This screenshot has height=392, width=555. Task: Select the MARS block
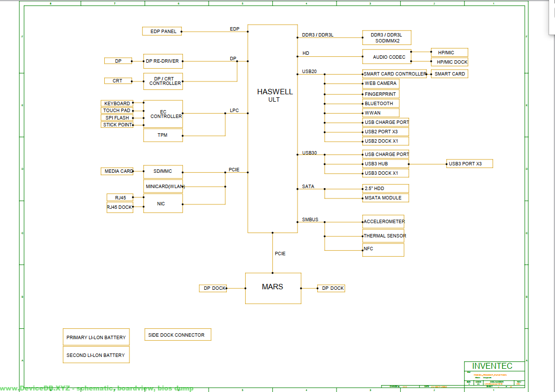click(x=273, y=288)
